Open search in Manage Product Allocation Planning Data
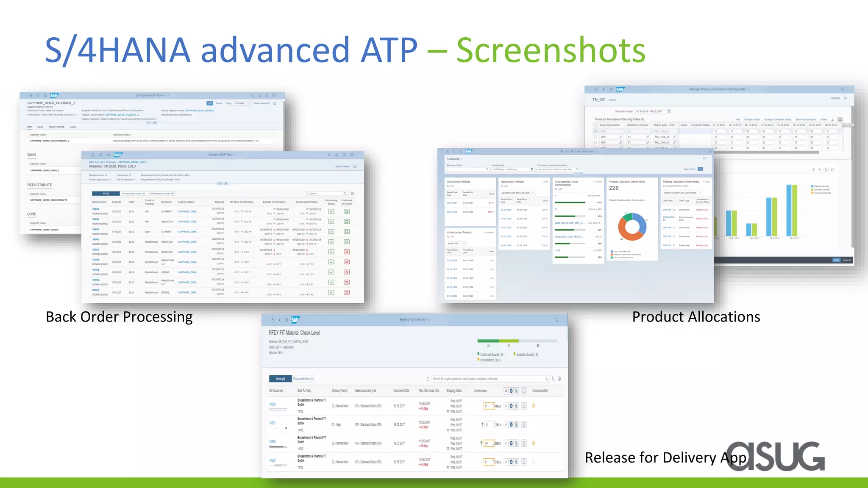 [843, 89]
